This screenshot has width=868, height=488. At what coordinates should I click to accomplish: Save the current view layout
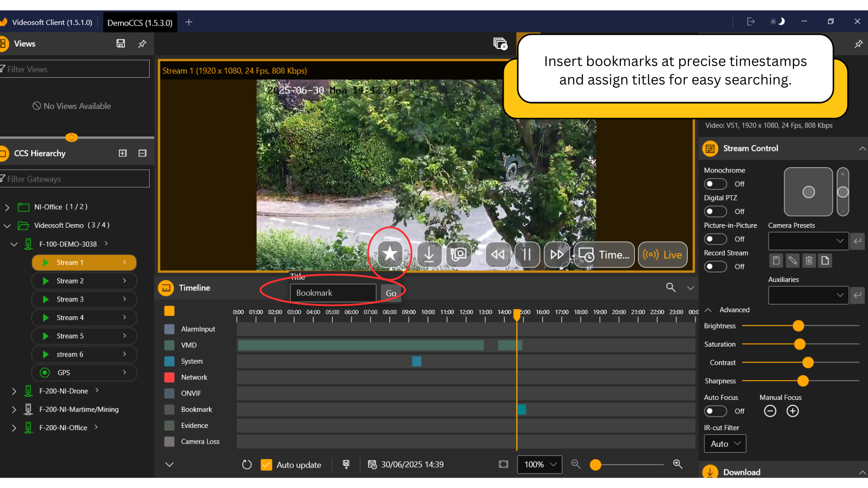point(121,43)
